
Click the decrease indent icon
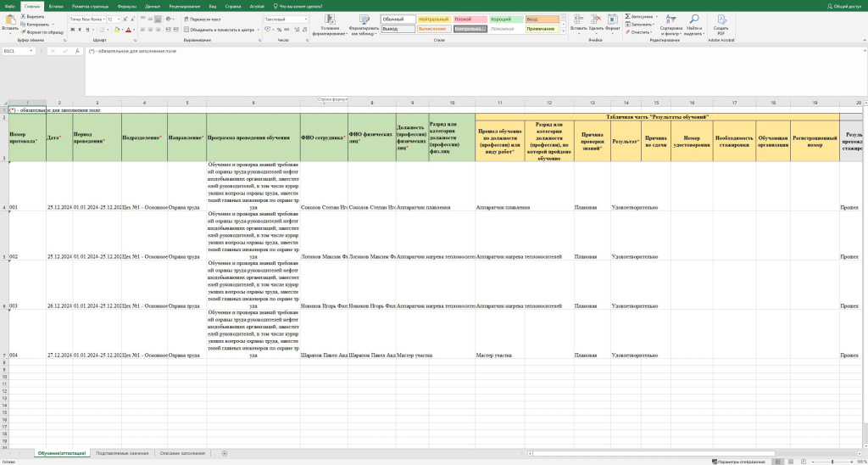(169, 30)
